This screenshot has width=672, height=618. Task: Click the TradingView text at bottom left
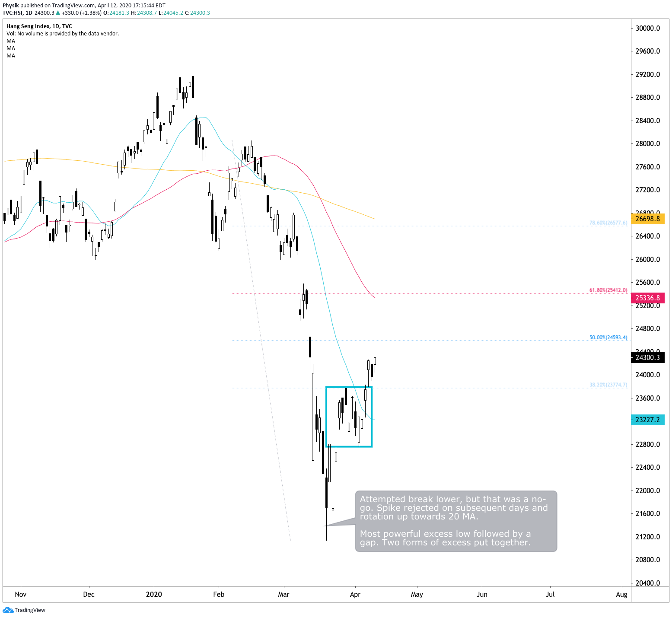click(x=30, y=610)
